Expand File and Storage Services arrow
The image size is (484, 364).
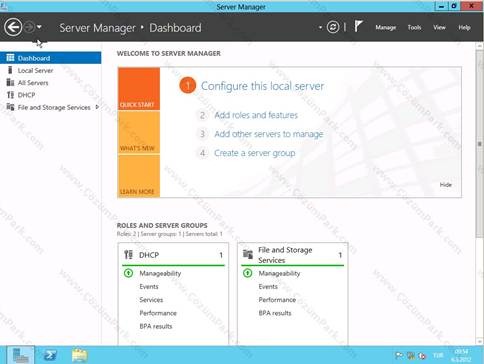[97, 107]
